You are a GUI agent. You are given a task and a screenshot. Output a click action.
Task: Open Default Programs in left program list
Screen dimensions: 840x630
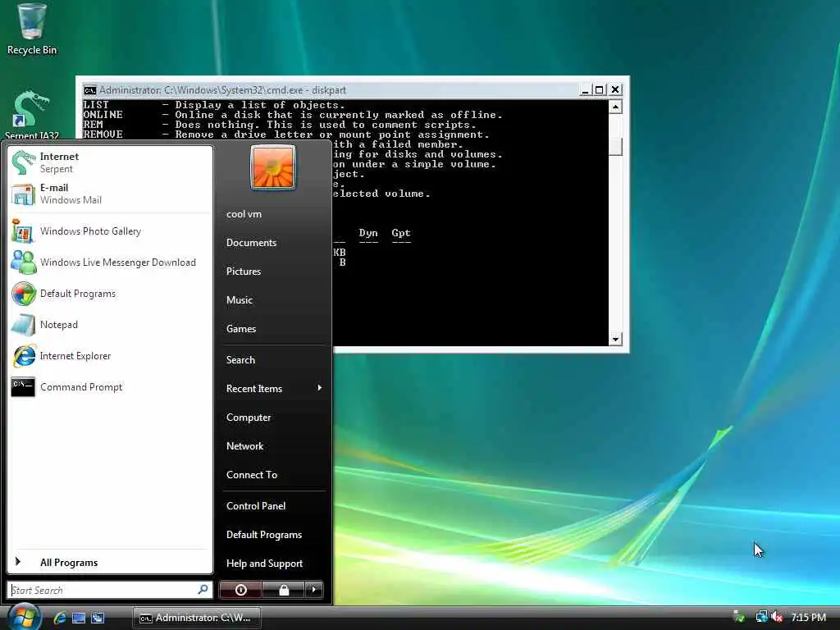coord(110,294)
